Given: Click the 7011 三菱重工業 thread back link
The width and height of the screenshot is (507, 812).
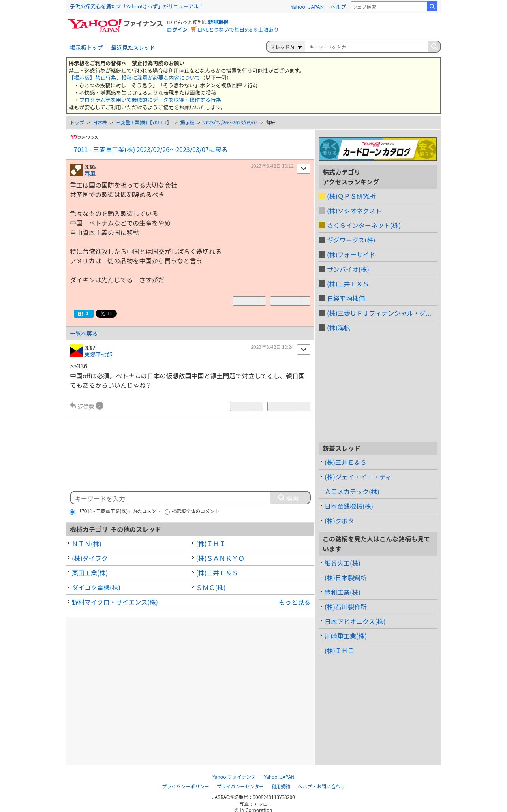Looking at the screenshot, I should click(x=150, y=150).
